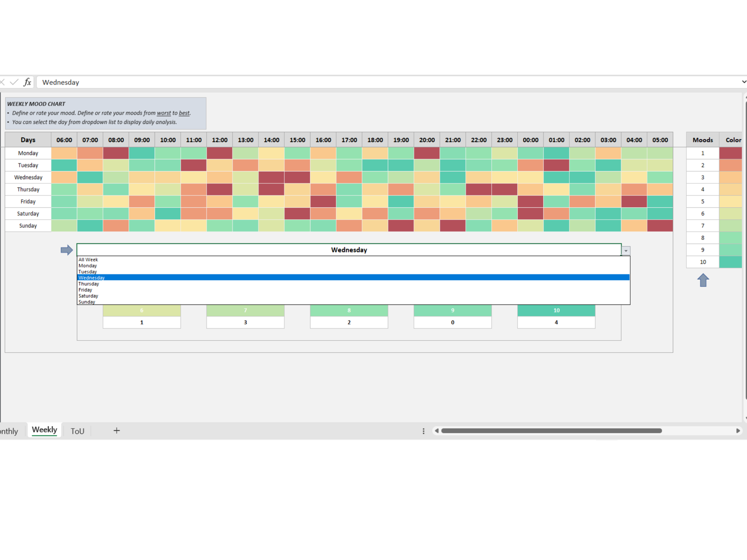Click the red color swatch for mood 1
747x560 pixels.
[x=730, y=153]
